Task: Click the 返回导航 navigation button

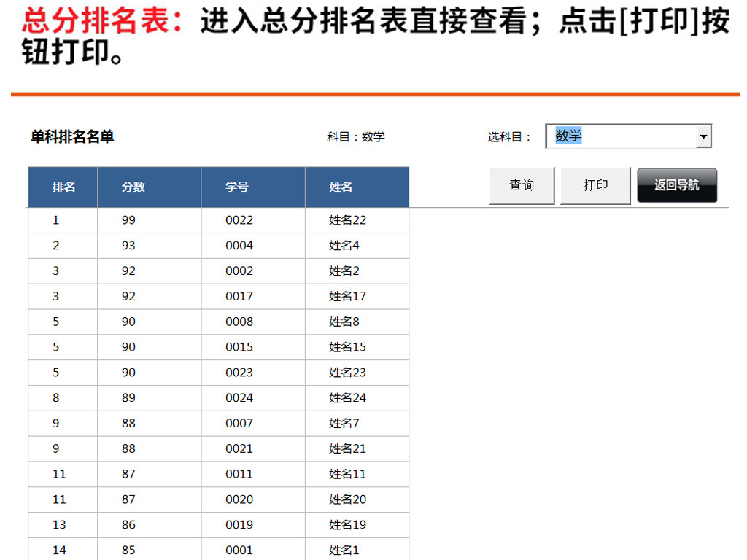Action: 676,184
